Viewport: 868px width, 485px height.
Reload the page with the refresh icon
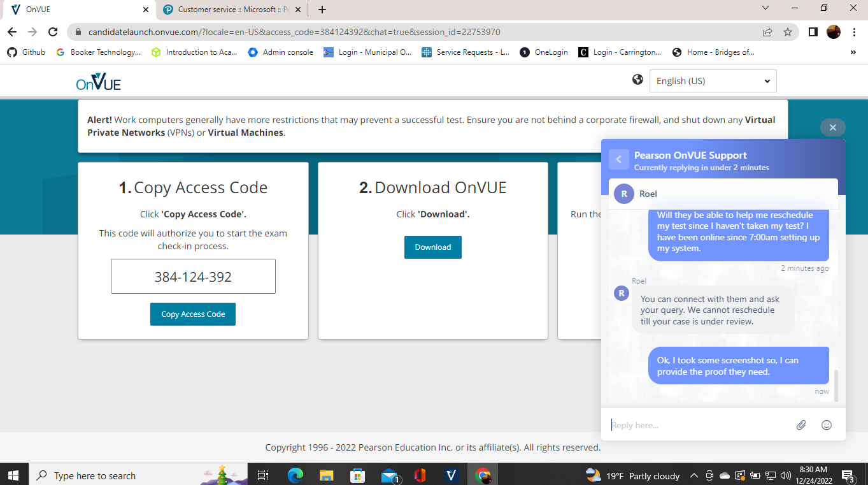coord(53,31)
